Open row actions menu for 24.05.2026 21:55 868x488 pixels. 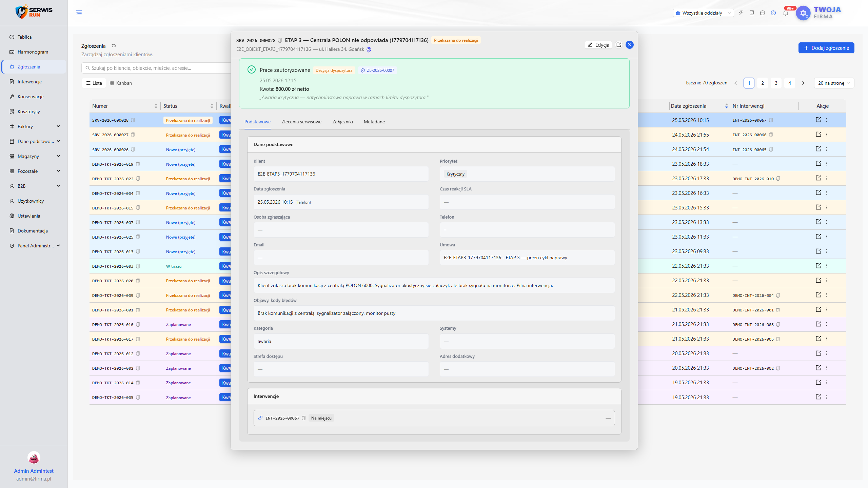tap(827, 135)
